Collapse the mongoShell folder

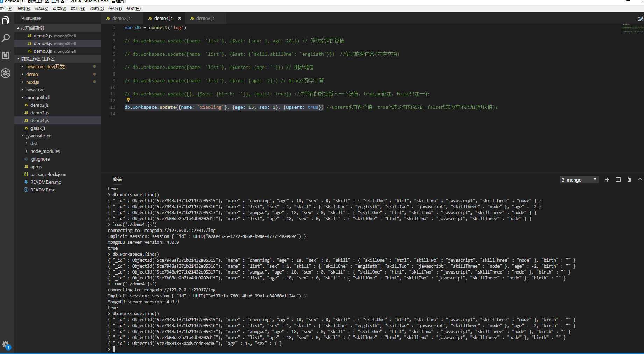point(38,97)
